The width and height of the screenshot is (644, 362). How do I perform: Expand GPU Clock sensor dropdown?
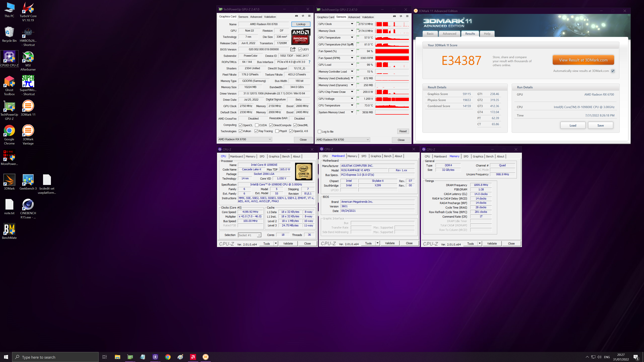(x=352, y=24)
